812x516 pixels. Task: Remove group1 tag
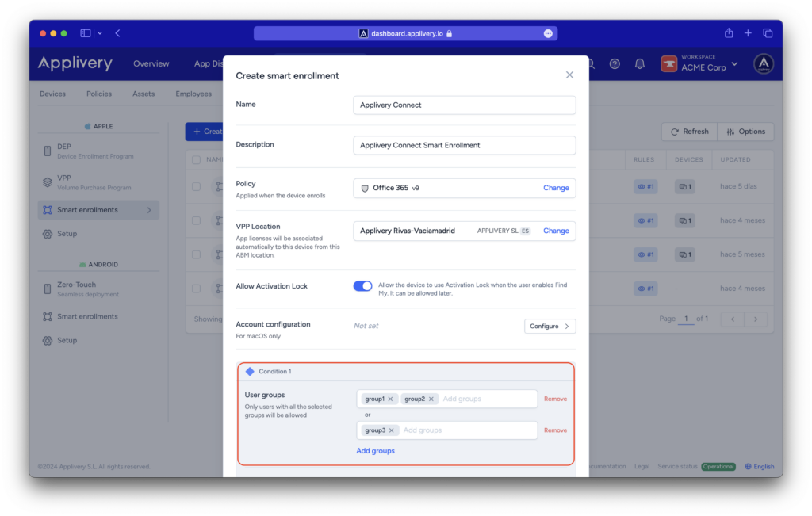point(390,399)
